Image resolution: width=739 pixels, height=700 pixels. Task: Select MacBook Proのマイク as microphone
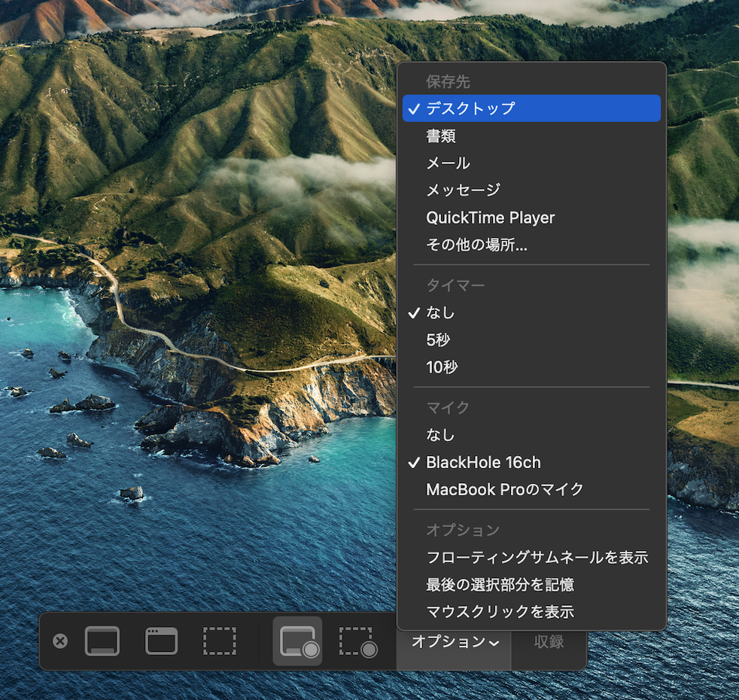505,489
